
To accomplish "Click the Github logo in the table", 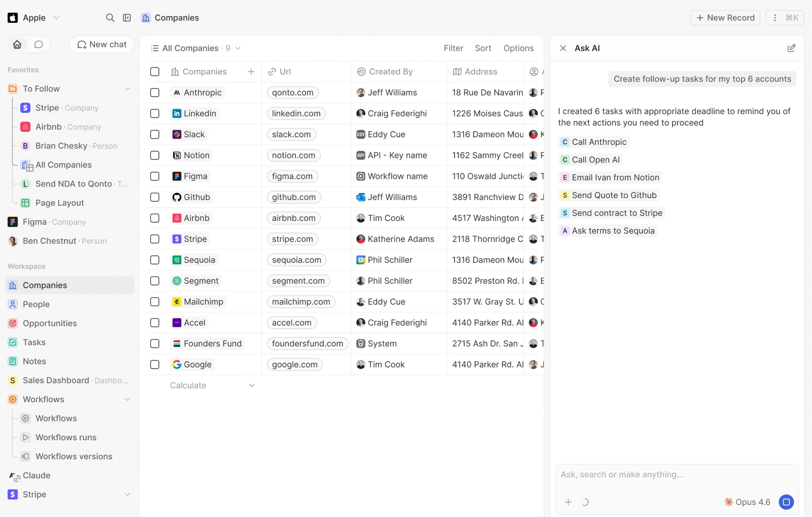I will 177,197.
